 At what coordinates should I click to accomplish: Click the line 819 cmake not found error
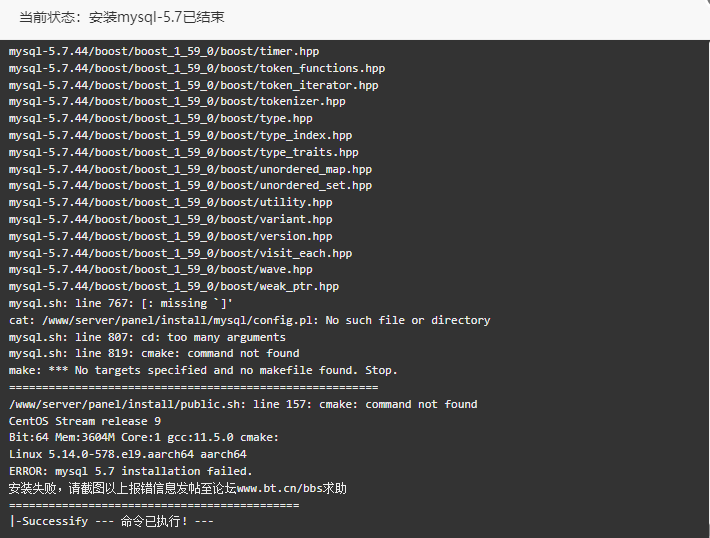point(154,353)
